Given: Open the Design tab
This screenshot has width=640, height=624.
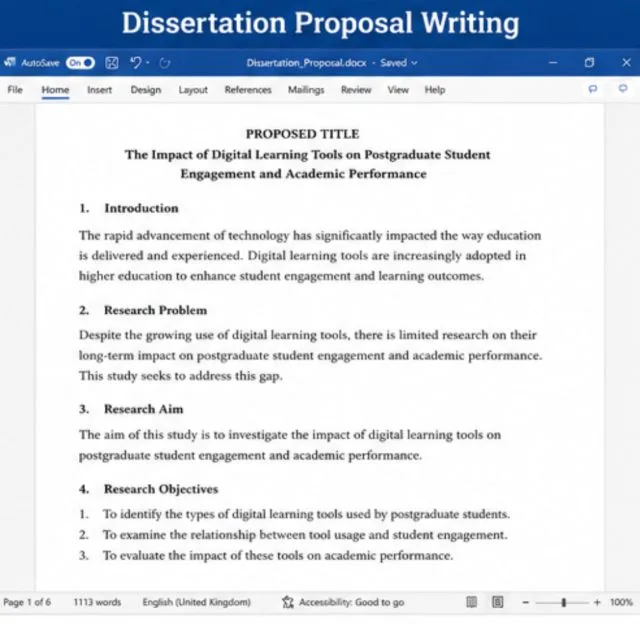Looking at the screenshot, I should point(146,89).
